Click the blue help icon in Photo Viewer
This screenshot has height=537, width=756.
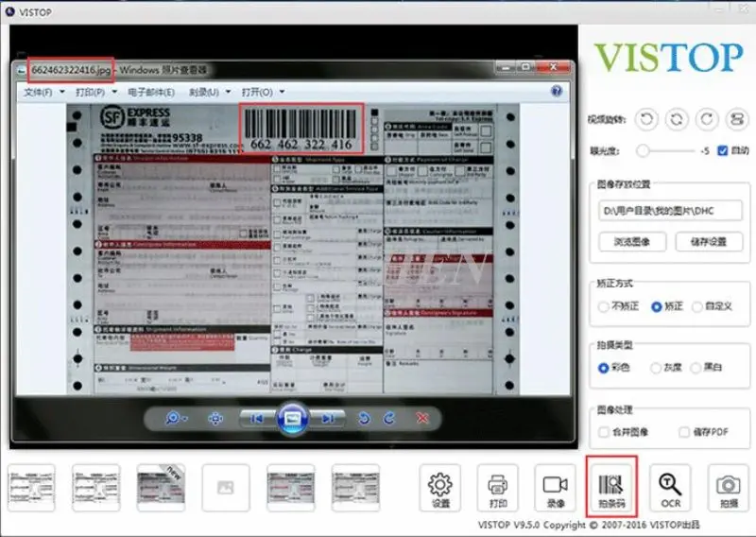[557, 91]
